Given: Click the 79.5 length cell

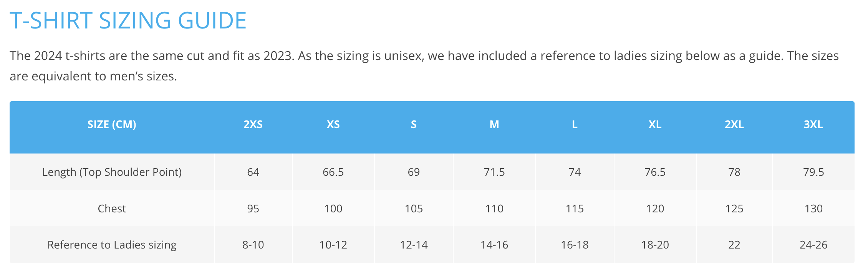Looking at the screenshot, I should point(813,172).
